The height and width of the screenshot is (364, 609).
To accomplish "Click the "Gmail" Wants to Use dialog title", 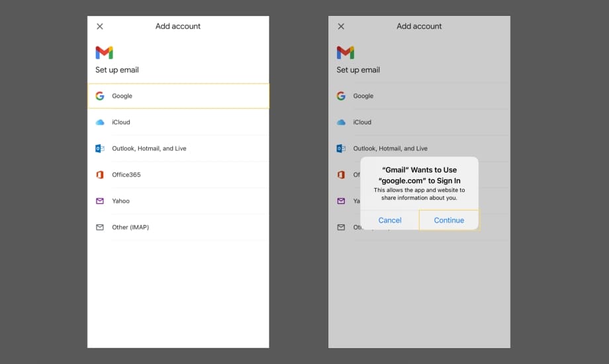I will pyautogui.click(x=420, y=175).
